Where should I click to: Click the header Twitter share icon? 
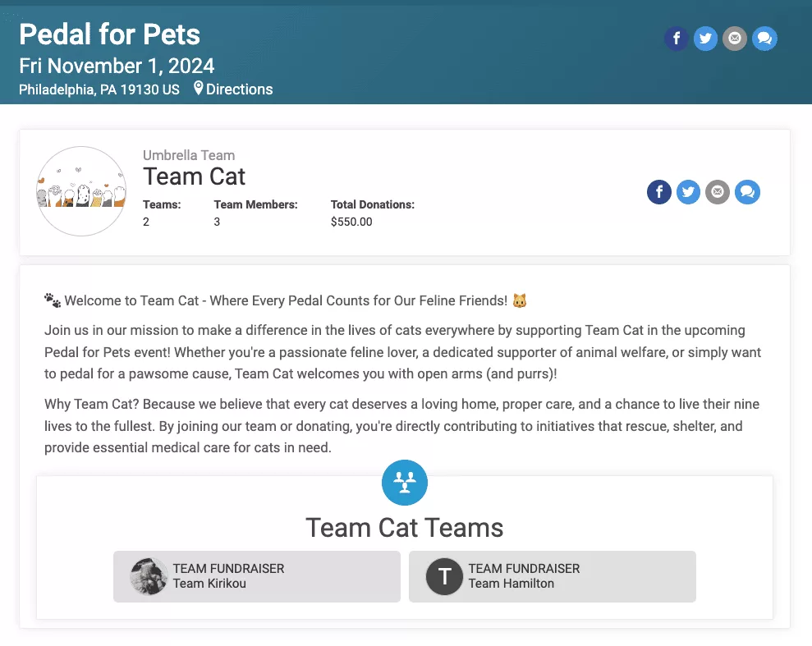(705, 39)
